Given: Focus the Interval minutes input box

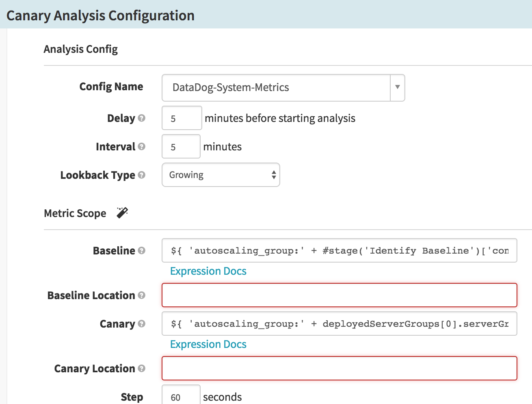Looking at the screenshot, I should coord(181,147).
